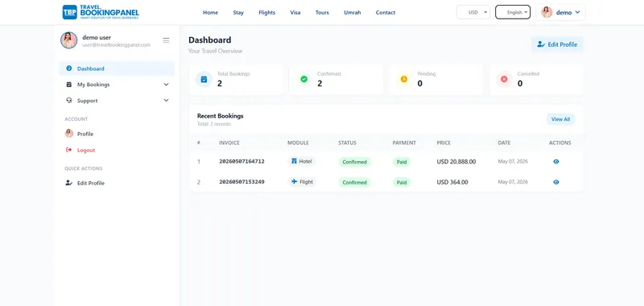Click the Paid badge on the Hotel row

(x=402, y=162)
